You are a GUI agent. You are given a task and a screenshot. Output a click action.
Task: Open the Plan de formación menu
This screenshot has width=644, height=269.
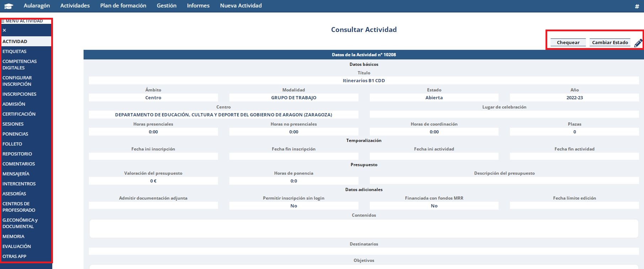point(123,6)
